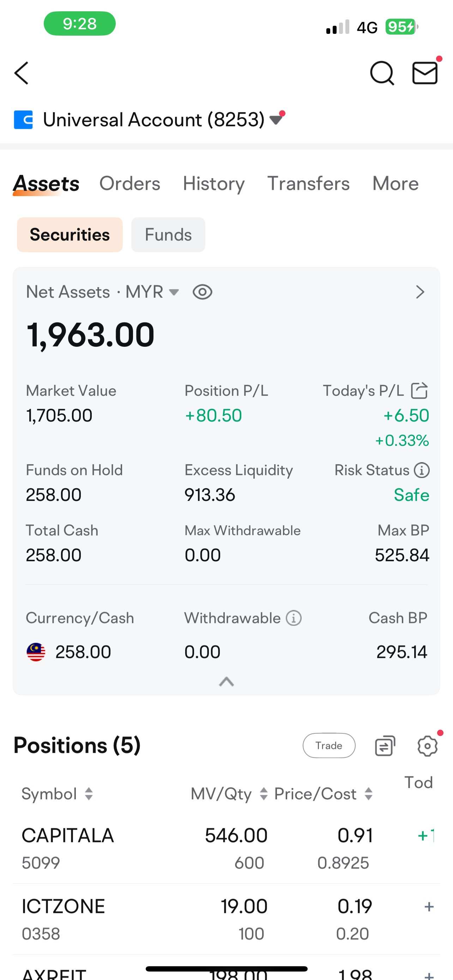Expand Universal Account selector dropdown
Image resolution: width=453 pixels, height=980 pixels.
277,120
